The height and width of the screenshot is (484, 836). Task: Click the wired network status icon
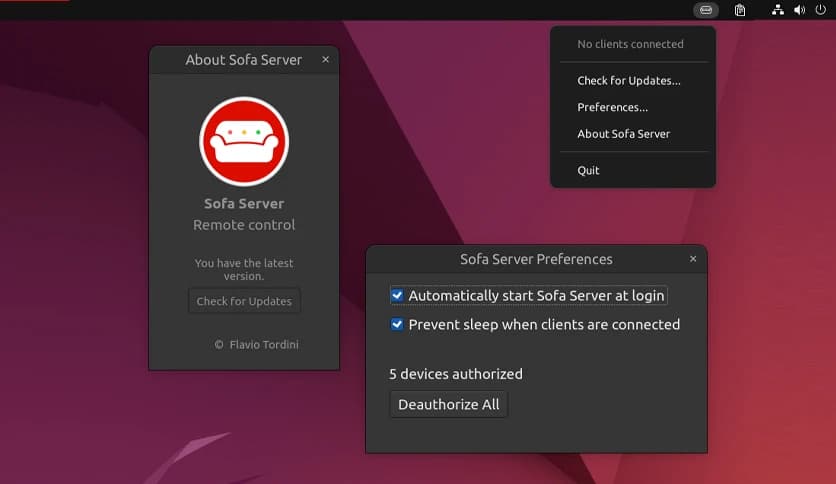point(778,10)
